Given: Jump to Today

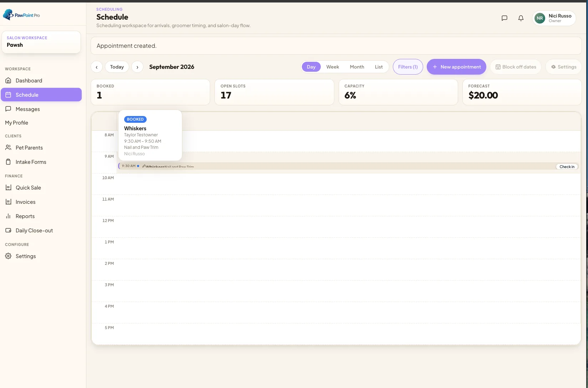Looking at the screenshot, I should click(117, 67).
